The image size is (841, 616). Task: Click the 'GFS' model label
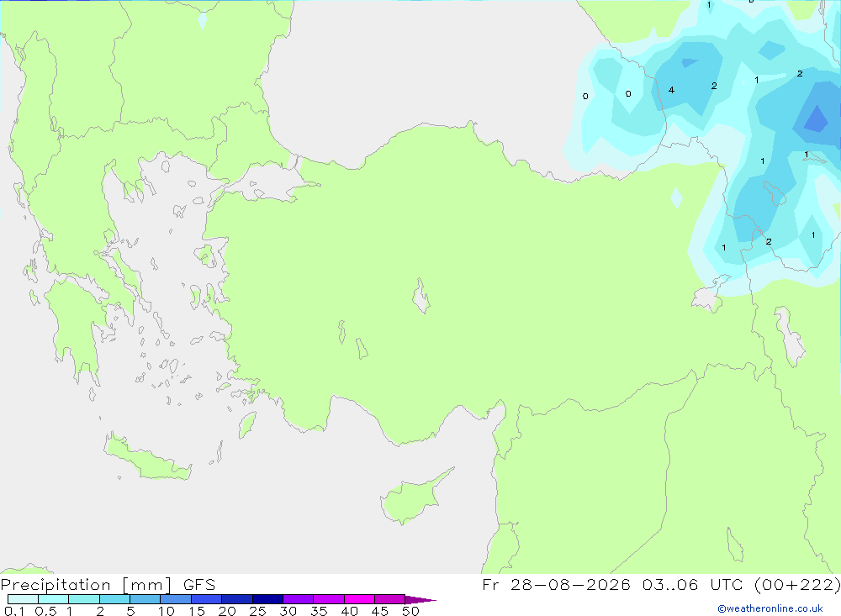pos(199,585)
